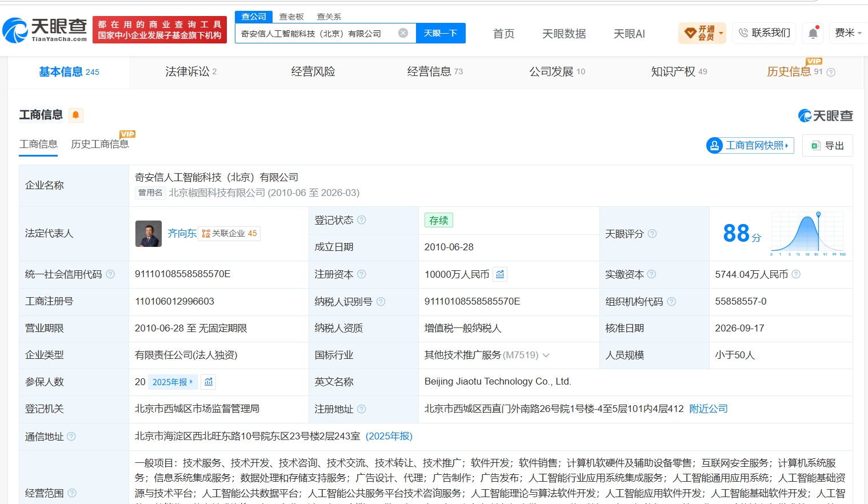868x504 pixels.
Task: Select the 查公司 search tab
Action: (254, 17)
